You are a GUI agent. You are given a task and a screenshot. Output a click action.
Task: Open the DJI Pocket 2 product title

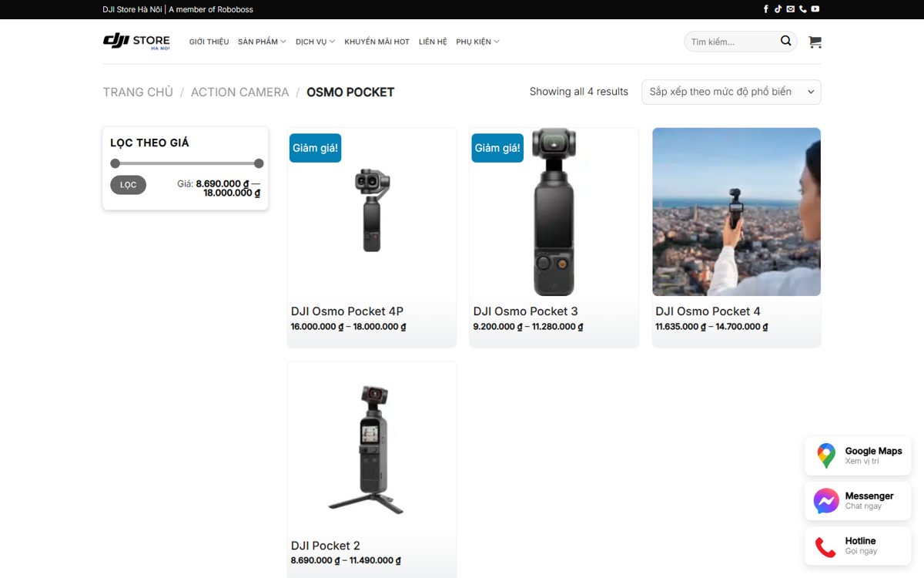pyautogui.click(x=326, y=546)
